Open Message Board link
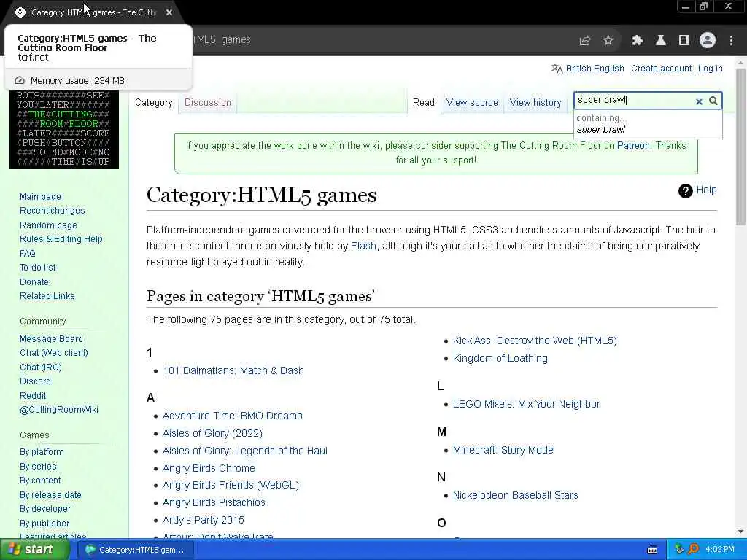This screenshot has width=747, height=560. click(52, 338)
